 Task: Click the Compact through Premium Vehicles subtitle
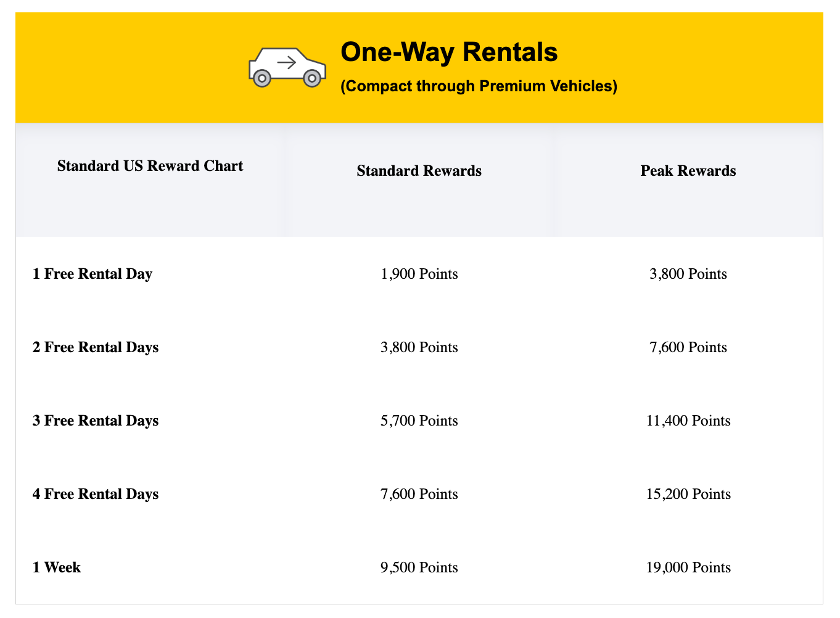click(479, 86)
